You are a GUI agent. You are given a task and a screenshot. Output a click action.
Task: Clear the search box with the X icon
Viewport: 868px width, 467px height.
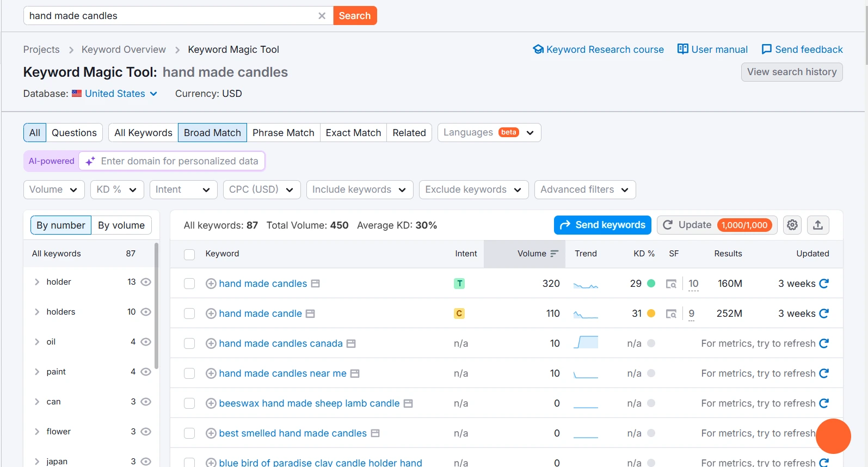click(x=322, y=16)
